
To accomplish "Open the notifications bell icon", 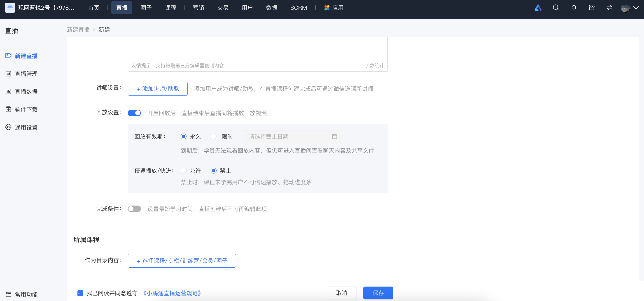I will (x=574, y=8).
